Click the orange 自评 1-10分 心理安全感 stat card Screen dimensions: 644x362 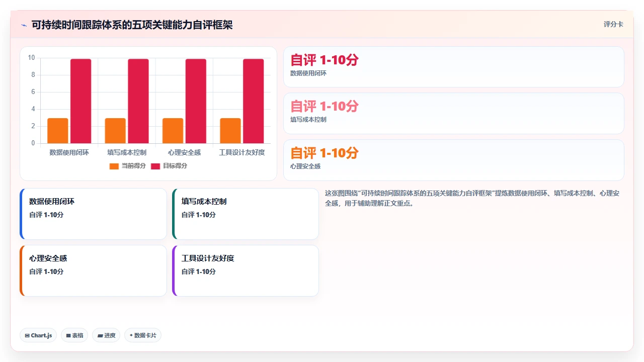click(454, 160)
